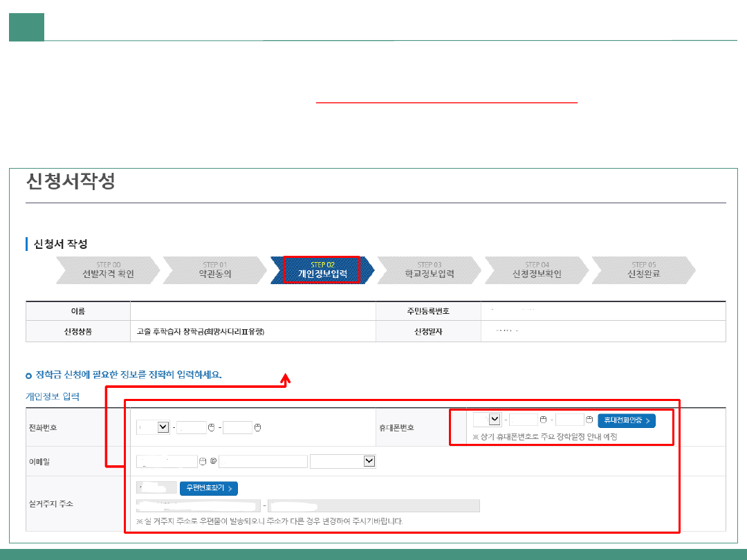Click mouse-input icon beside the email ID field
This screenshot has width=747, height=560.
[x=203, y=461]
